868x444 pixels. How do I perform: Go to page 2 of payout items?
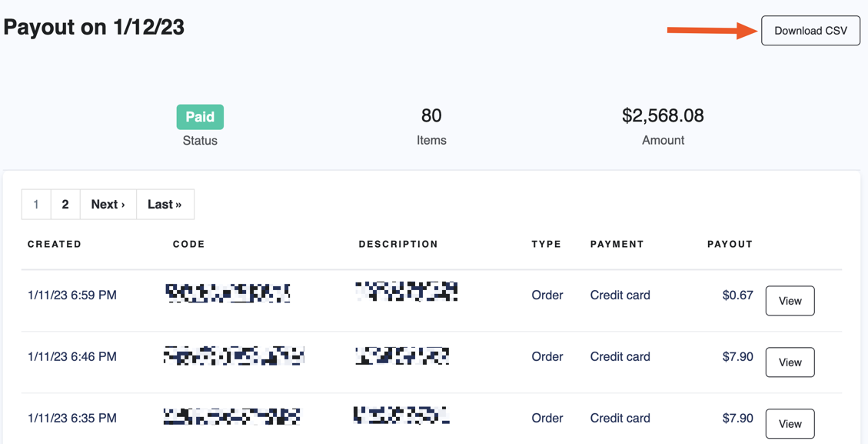click(65, 205)
